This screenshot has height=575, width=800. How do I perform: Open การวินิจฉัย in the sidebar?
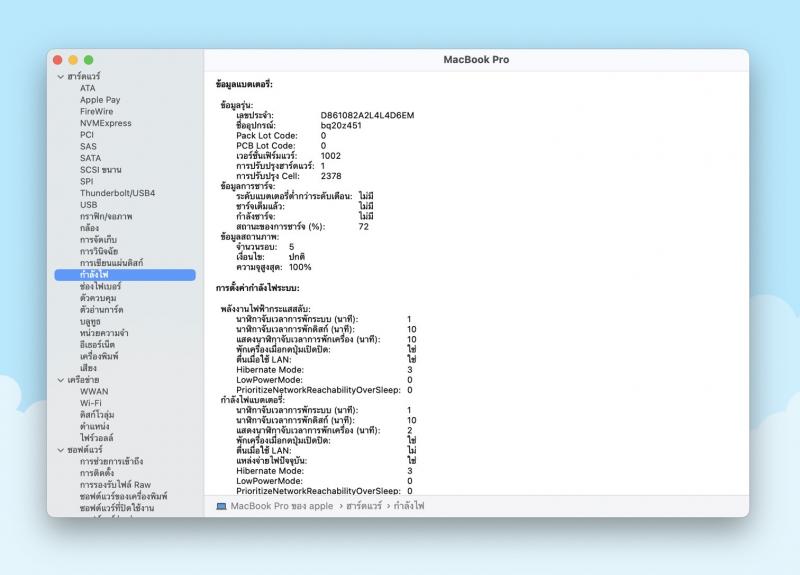point(99,252)
